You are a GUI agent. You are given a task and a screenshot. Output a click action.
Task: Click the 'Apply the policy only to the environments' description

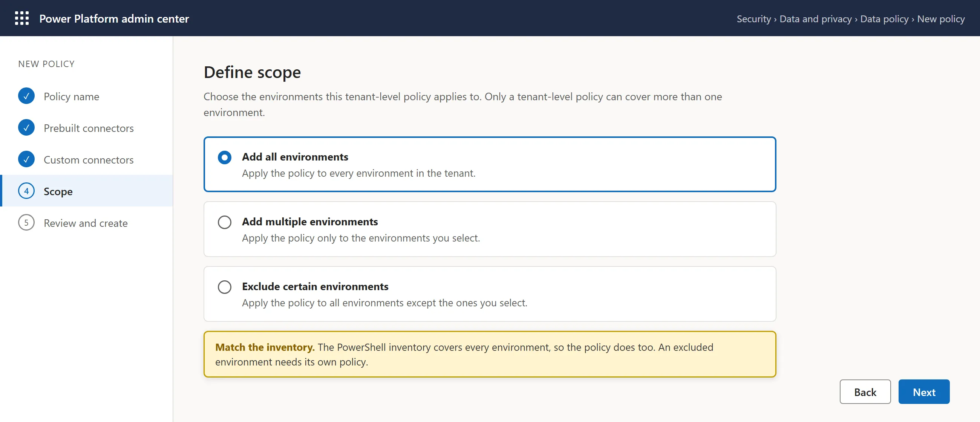[361, 238]
